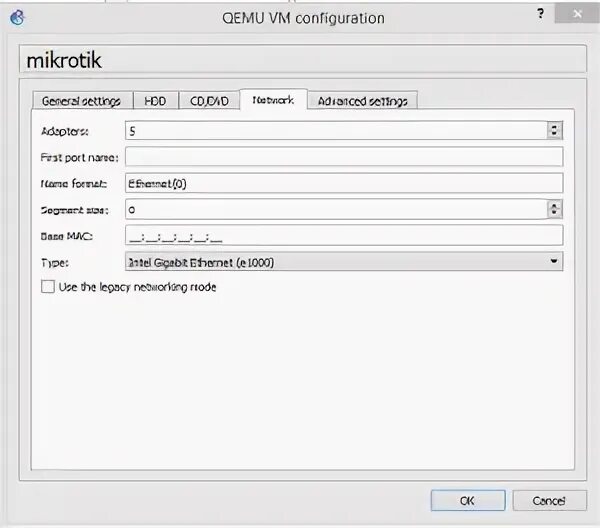Click the GNS3 icon in title bar
Viewport: 600px width, 528px height.
(17, 18)
